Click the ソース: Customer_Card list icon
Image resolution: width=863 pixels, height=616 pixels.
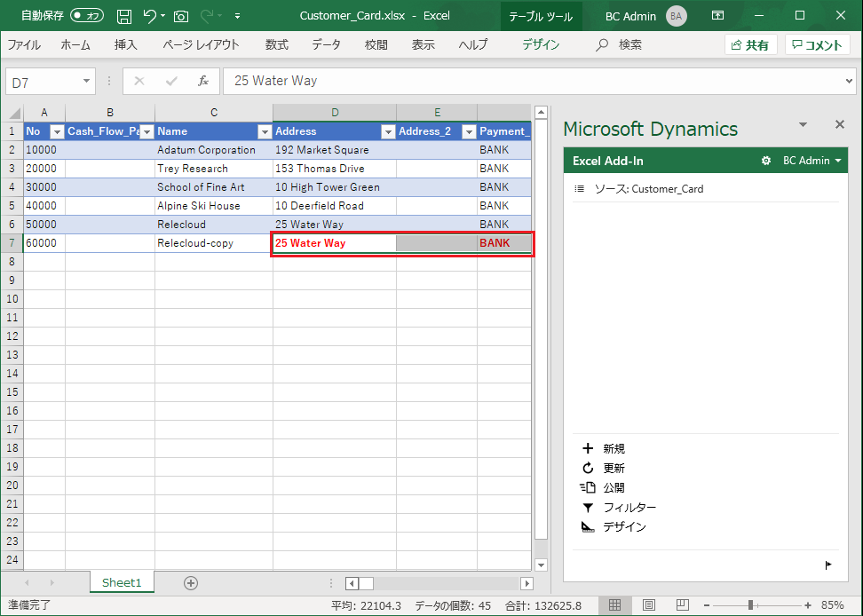pos(579,189)
